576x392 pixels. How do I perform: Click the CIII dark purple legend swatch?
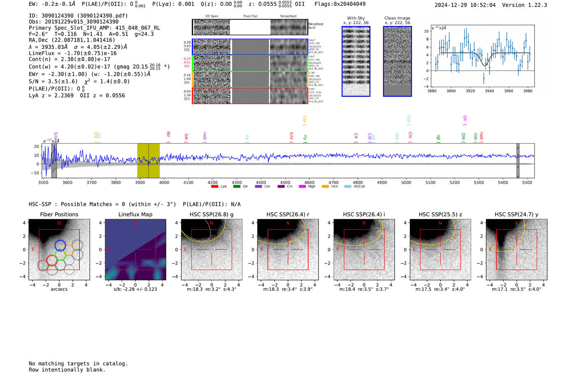pyautogui.click(x=281, y=187)
